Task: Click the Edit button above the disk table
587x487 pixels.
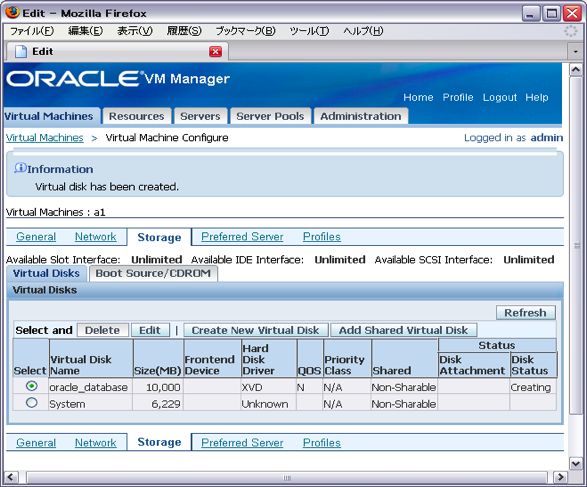Action: click(x=149, y=330)
